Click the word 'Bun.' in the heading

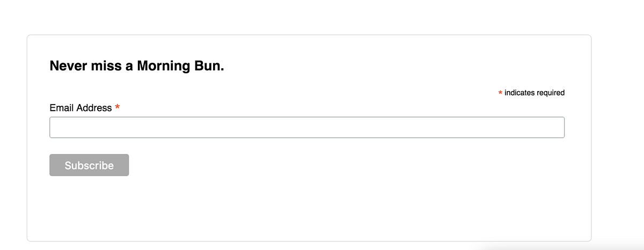(210, 66)
